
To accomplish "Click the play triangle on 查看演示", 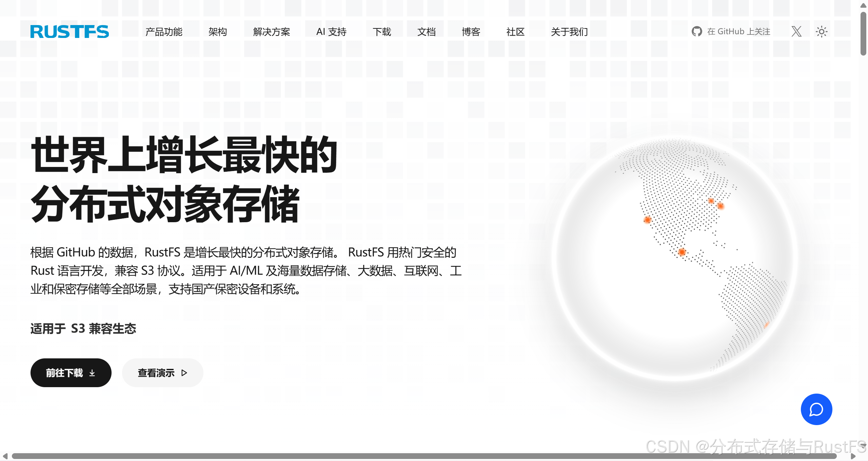I will pyautogui.click(x=184, y=373).
